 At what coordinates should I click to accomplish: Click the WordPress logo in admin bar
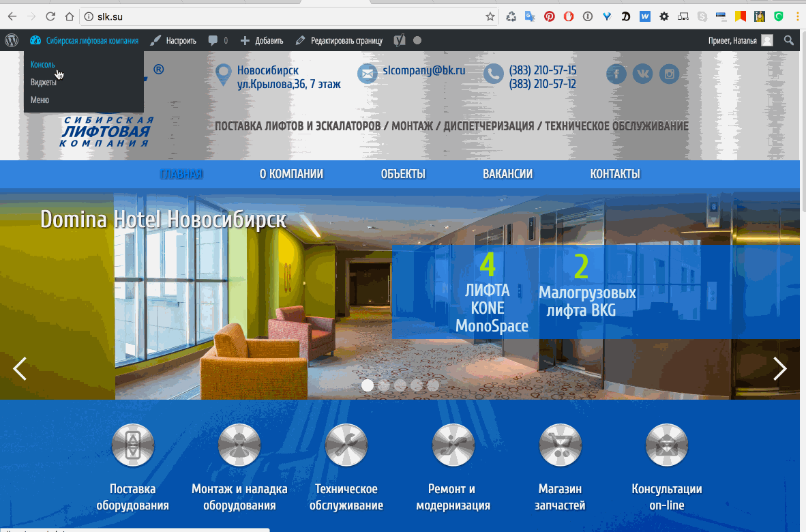12,40
